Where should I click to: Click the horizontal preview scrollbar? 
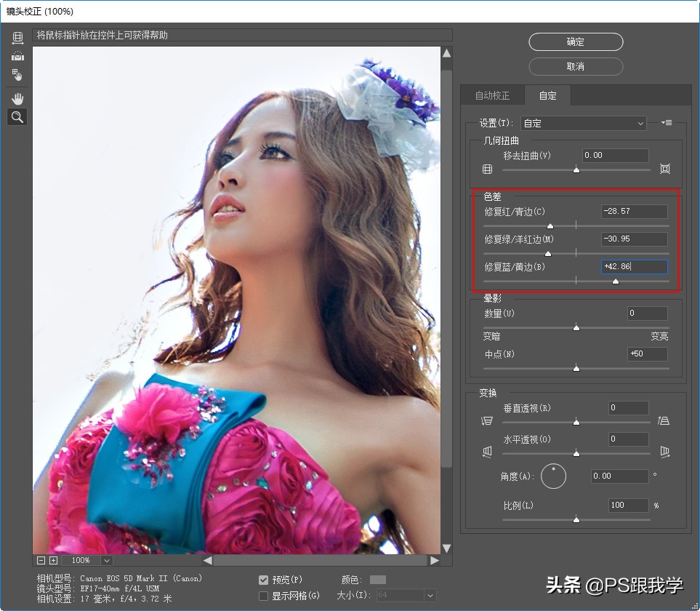[320, 560]
